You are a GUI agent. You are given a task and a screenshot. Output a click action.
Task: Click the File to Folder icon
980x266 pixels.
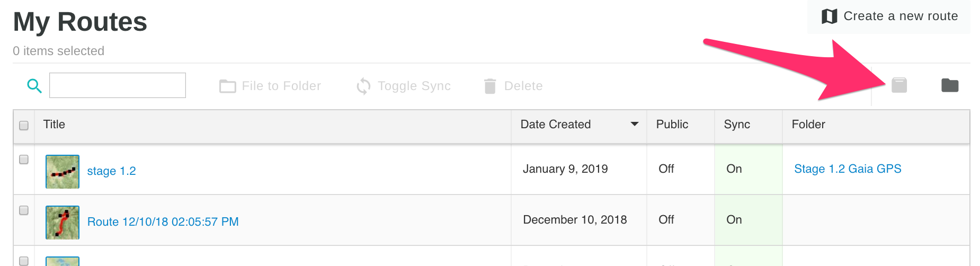[x=228, y=86]
